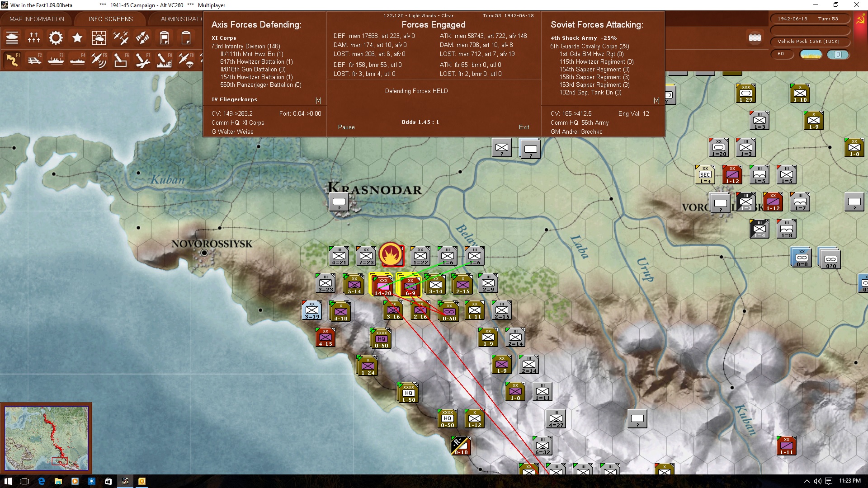
Task: Toggle F1 move mode
Action: (x=12, y=60)
